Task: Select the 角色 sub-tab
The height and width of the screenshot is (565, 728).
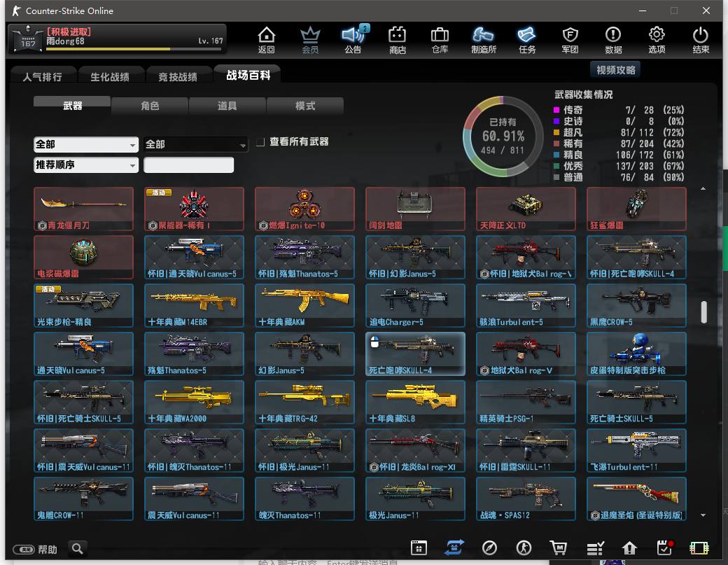Action: 150,106
